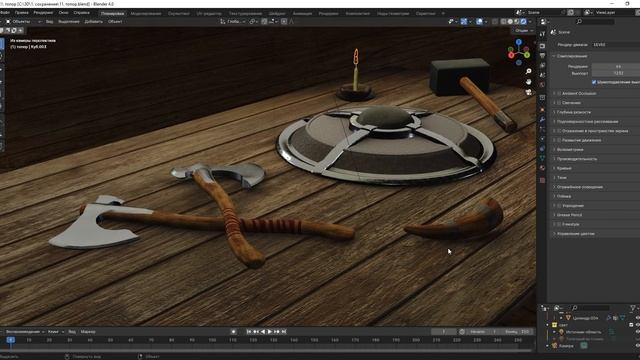The height and width of the screenshot is (360, 640).
Task: Open the Маркер menu in timeline
Action: pyautogui.click(x=88, y=332)
